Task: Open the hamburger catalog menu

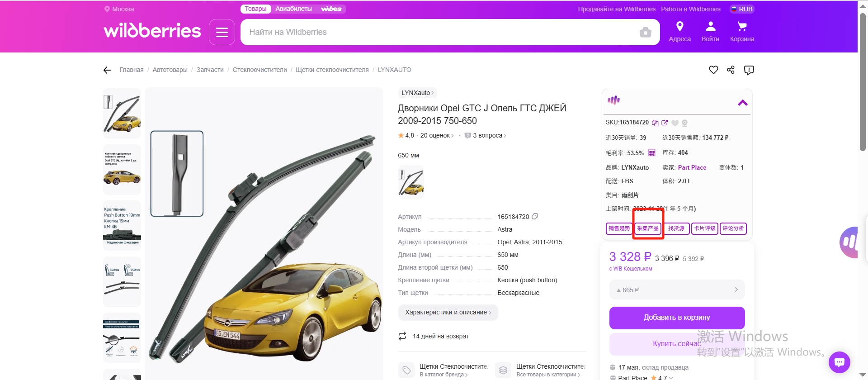Action: click(x=222, y=32)
